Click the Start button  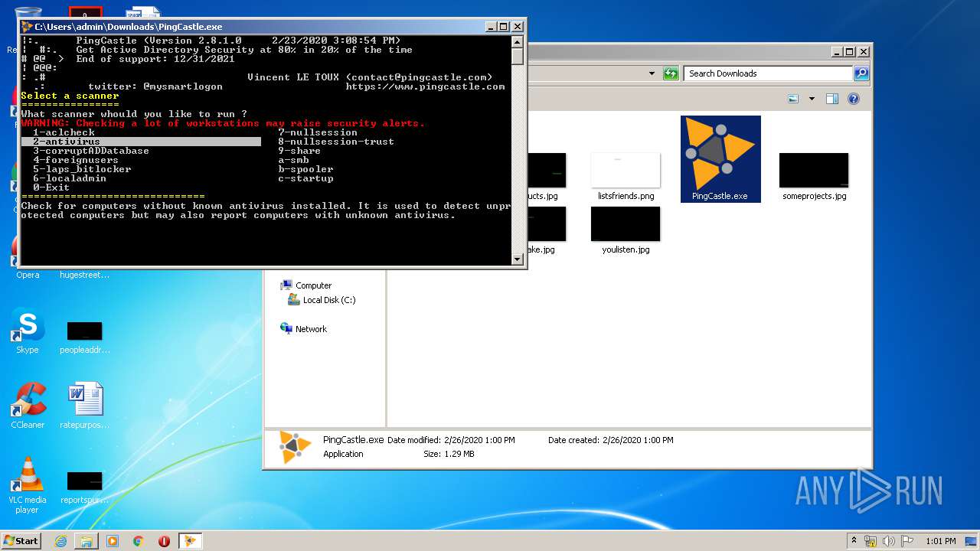[x=21, y=541]
